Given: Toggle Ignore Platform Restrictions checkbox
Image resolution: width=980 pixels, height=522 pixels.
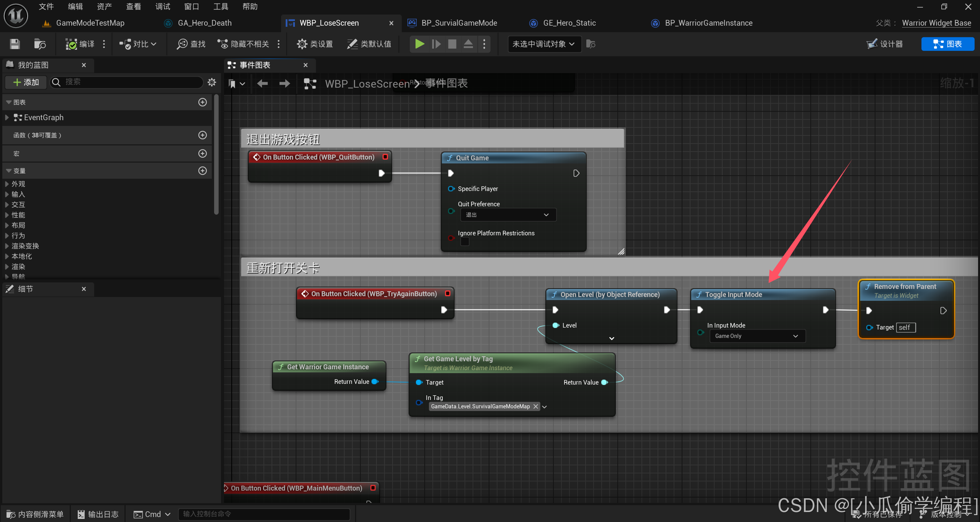Looking at the screenshot, I should coord(465,242).
